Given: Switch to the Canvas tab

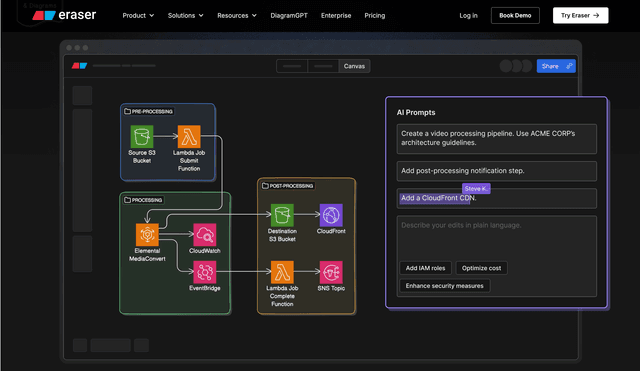Looking at the screenshot, I should (354, 66).
